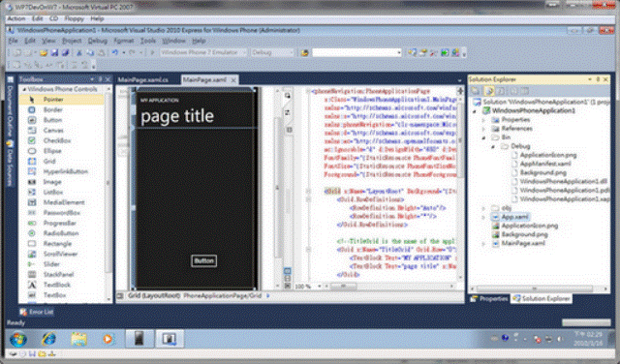
Task: Collapse the Windows Phone Controls group
Action: [24, 89]
